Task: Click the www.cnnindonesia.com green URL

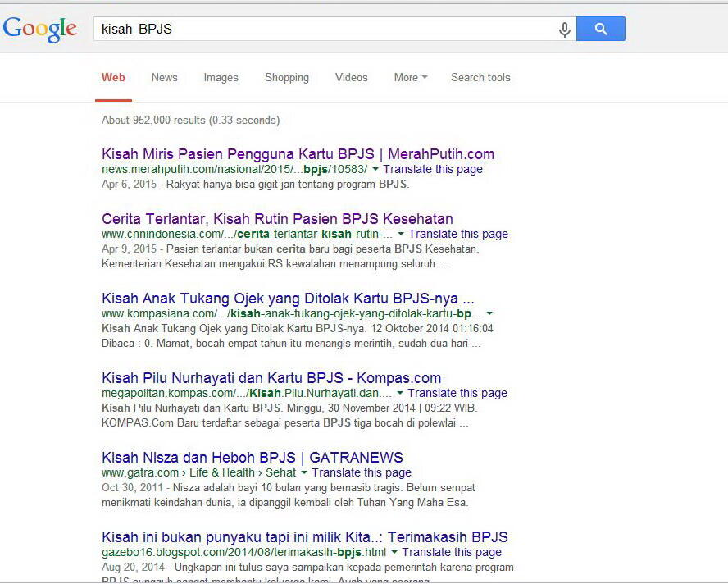Action: [x=247, y=234]
